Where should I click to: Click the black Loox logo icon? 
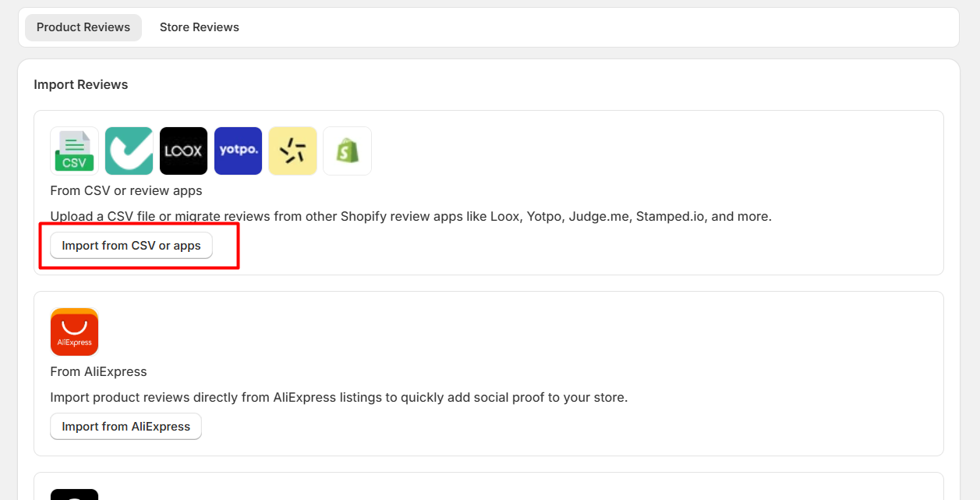coord(183,151)
